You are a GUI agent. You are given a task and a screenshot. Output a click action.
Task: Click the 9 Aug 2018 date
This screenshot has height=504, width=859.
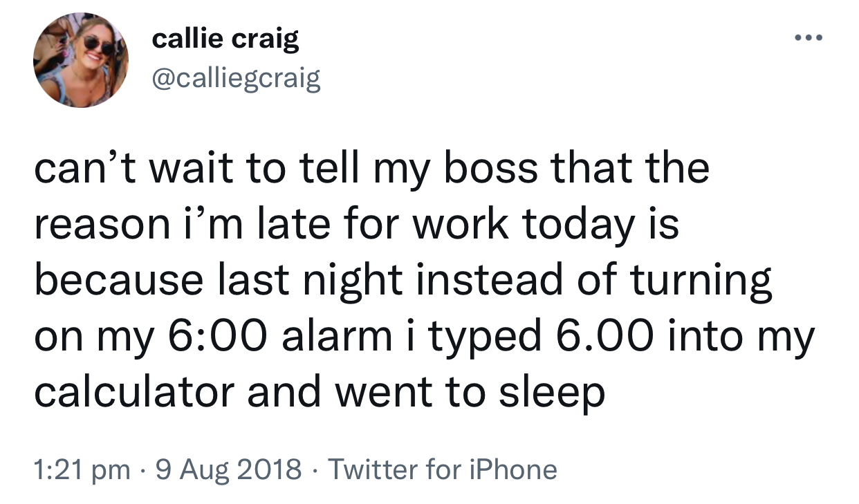(228, 470)
